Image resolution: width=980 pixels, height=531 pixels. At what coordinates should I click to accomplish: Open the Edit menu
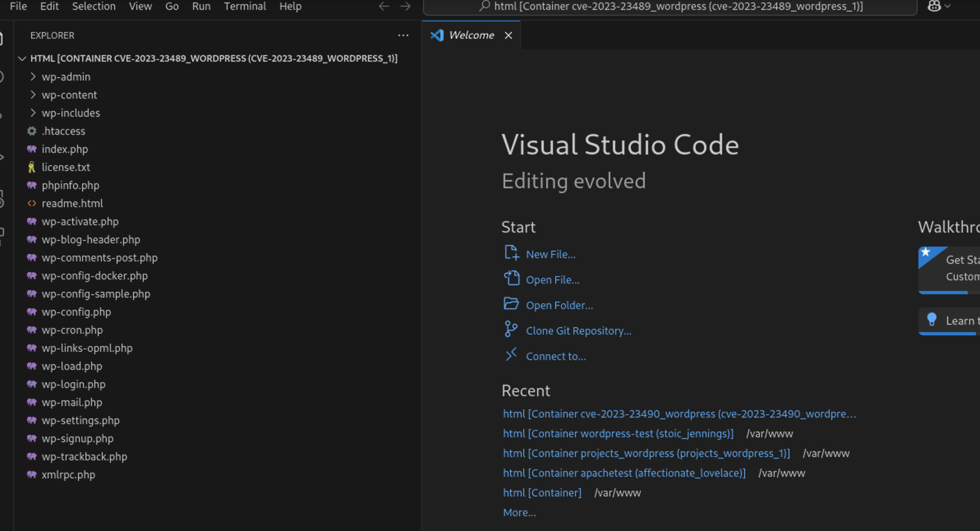tap(49, 7)
